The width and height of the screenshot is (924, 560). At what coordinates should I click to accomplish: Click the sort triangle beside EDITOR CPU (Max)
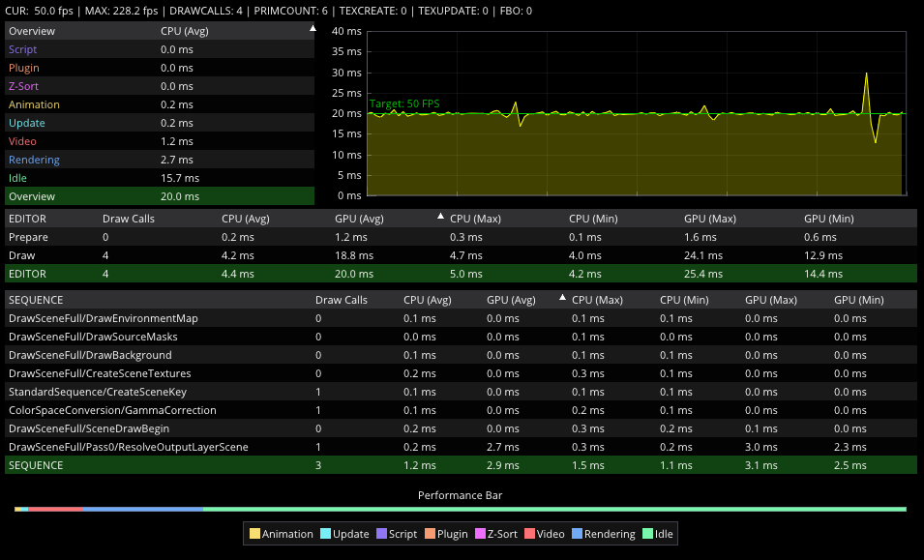pyautogui.click(x=441, y=217)
